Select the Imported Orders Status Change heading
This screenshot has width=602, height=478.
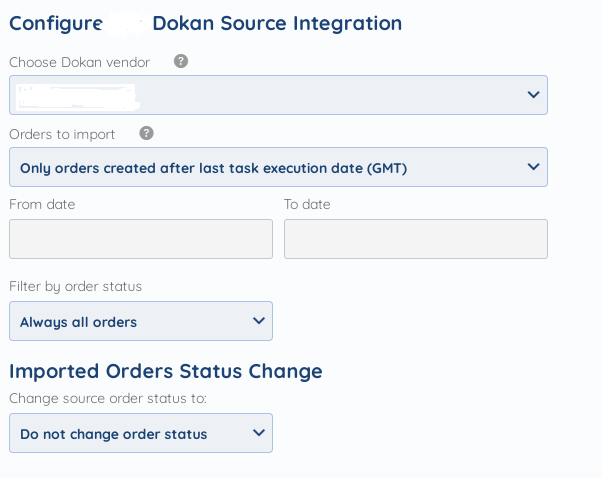coord(165,371)
